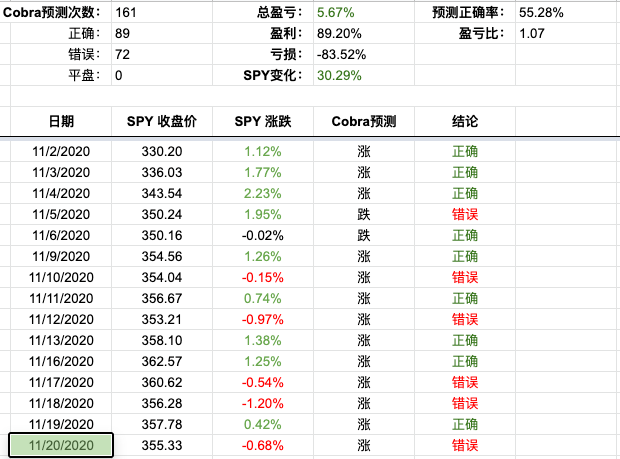
Task: Click the Cobra预测 column header
Action: point(364,121)
